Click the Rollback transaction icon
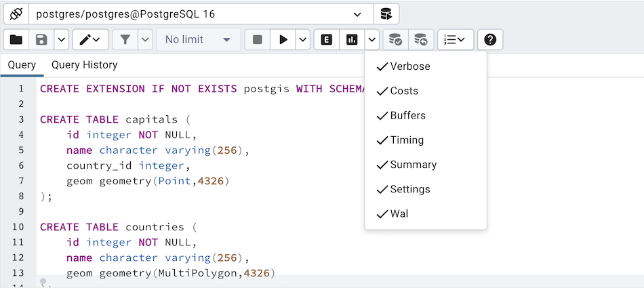644x288 pixels. 420,39
